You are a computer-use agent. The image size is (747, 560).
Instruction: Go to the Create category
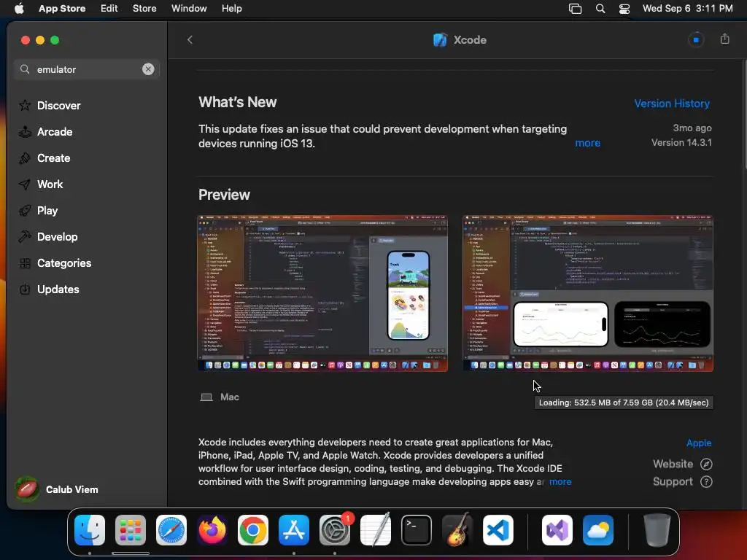click(x=44, y=158)
